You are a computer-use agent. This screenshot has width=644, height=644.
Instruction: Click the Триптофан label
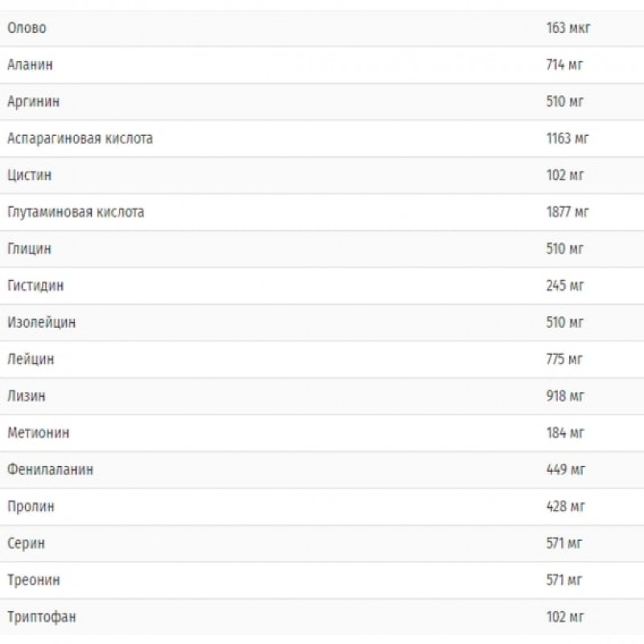pos(42,617)
